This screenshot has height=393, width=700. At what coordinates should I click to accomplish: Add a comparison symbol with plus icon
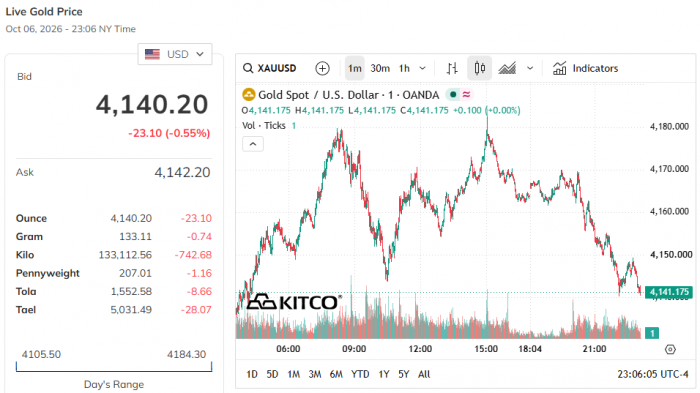[322, 68]
